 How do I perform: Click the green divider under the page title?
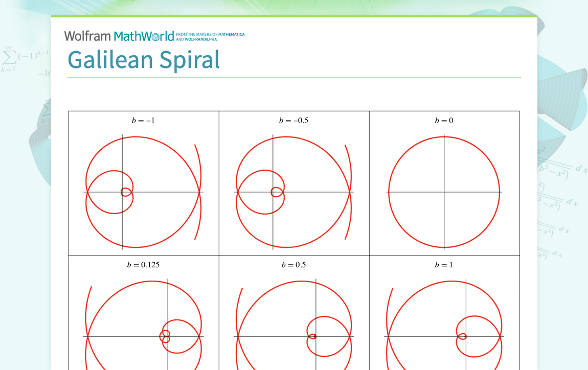click(x=294, y=77)
